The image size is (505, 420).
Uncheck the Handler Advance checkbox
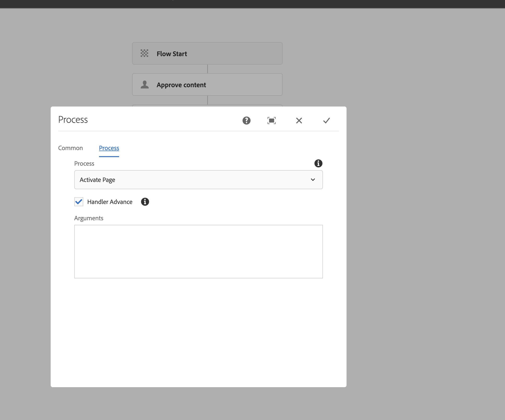79,202
